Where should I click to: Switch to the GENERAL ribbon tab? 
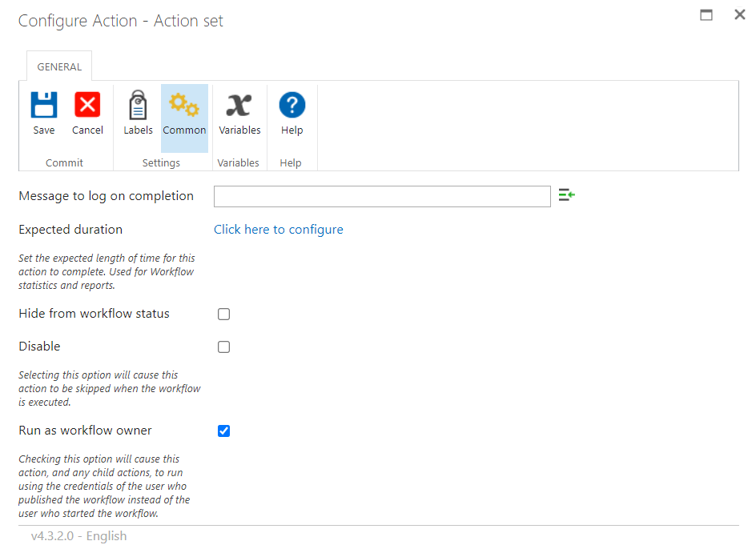coord(59,66)
